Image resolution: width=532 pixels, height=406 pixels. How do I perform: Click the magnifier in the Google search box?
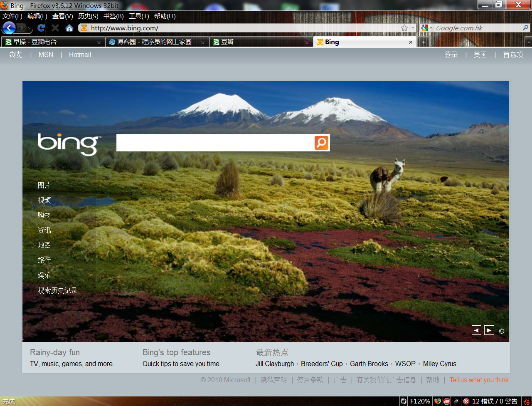pos(526,28)
